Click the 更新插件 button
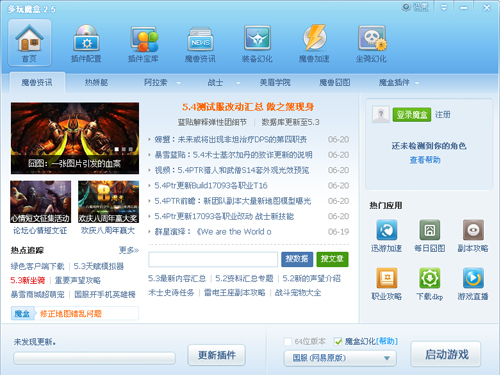Image resolution: width=500 pixels, height=375 pixels. (217, 355)
